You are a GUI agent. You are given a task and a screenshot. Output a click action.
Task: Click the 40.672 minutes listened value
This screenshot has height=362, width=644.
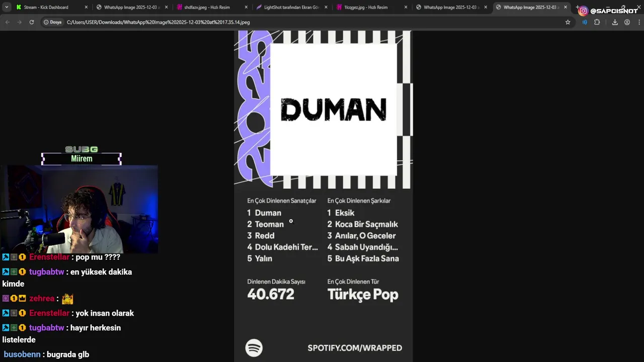coord(271,294)
